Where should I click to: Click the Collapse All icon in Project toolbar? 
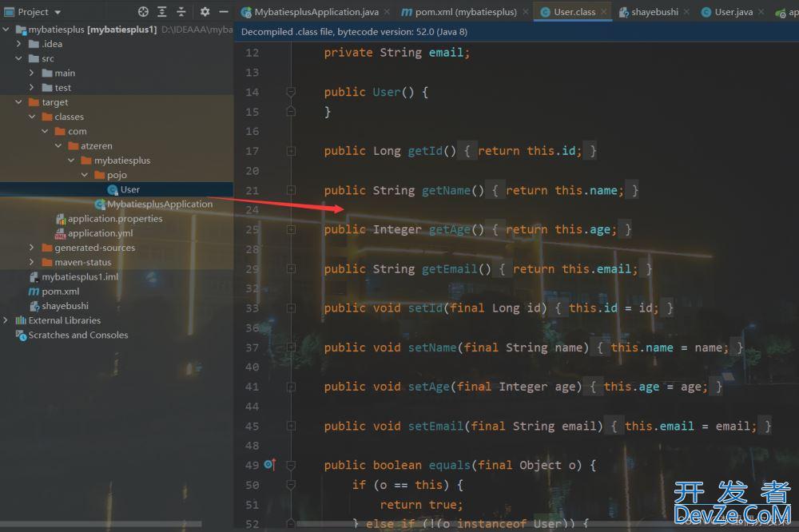coord(181,12)
